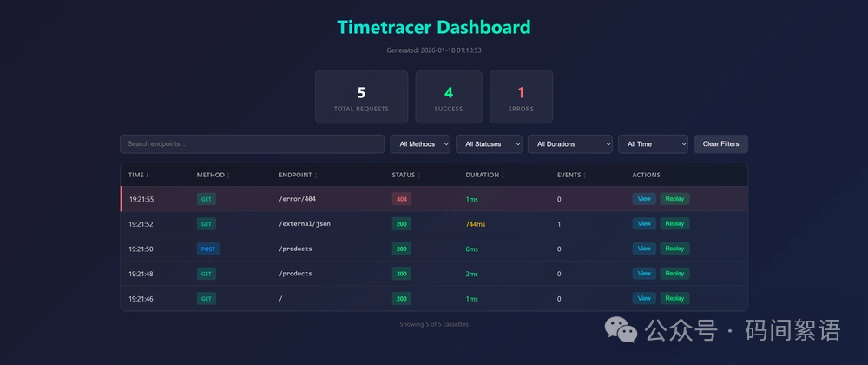Image resolution: width=868 pixels, height=365 pixels.
Task: Expand the All Durations filter
Action: (569, 144)
